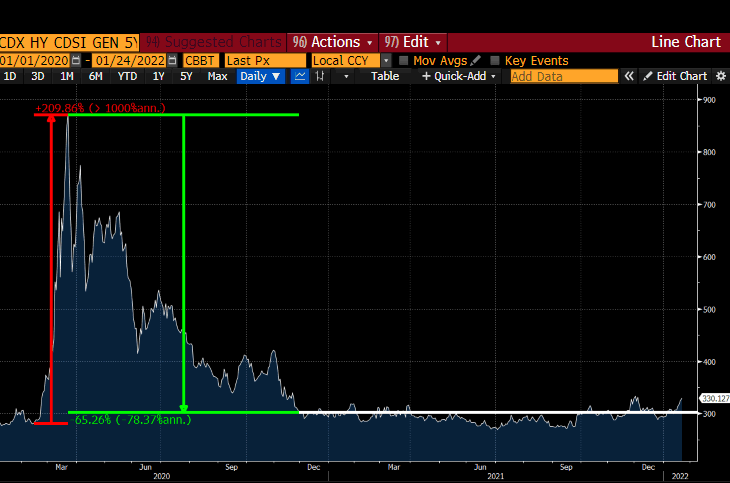
Task: Click the Local CCY currency field
Action: tap(346, 61)
